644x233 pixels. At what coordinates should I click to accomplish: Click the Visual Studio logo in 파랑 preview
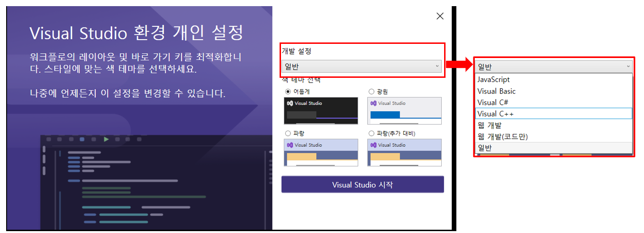[x=290, y=145]
